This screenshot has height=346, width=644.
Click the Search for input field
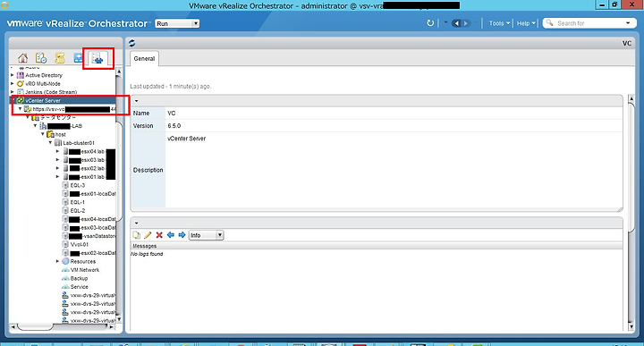[589, 23]
